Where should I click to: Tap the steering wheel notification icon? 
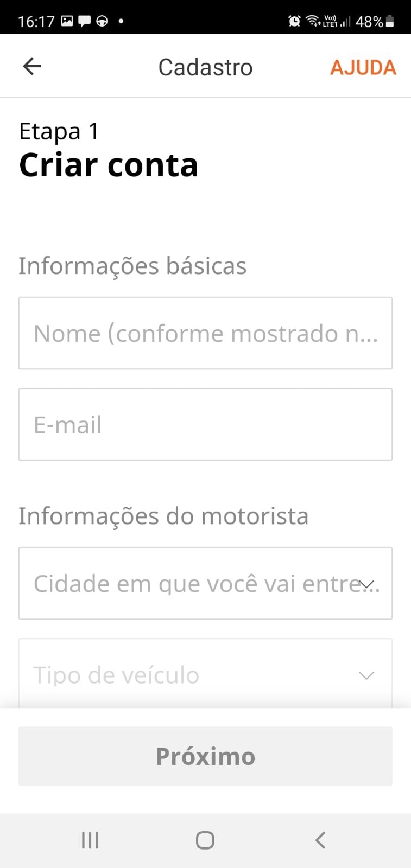point(102,21)
